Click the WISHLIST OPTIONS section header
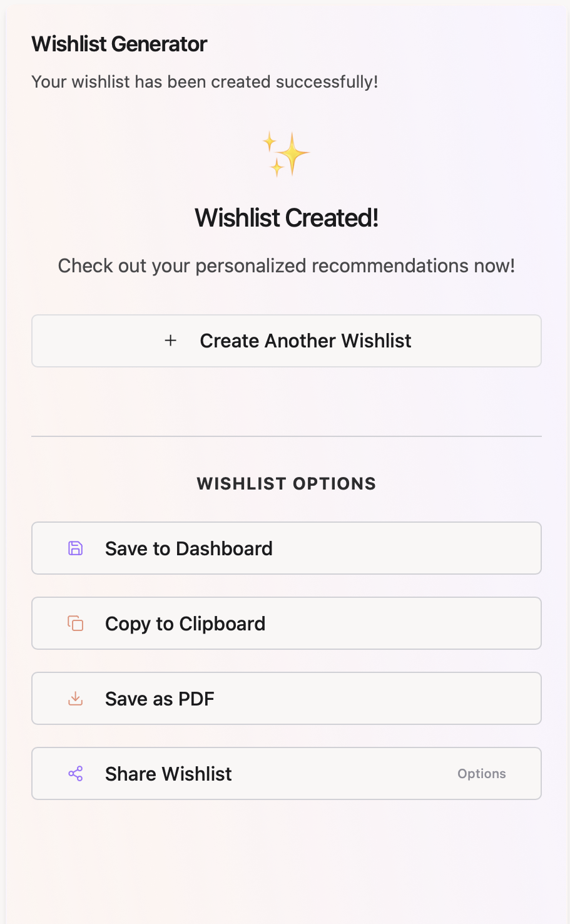 coord(286,483)
